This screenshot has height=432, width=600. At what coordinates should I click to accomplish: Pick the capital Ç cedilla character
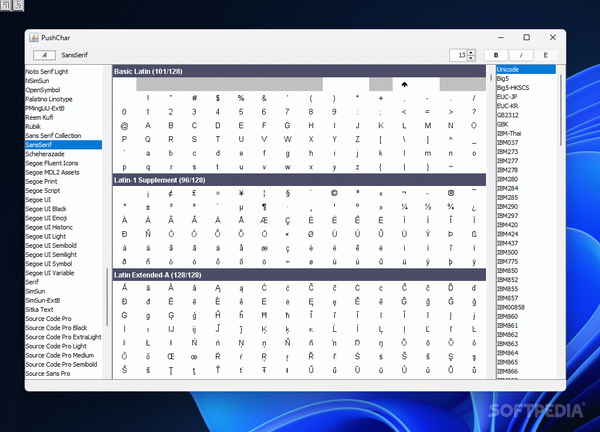pos(287,220)
